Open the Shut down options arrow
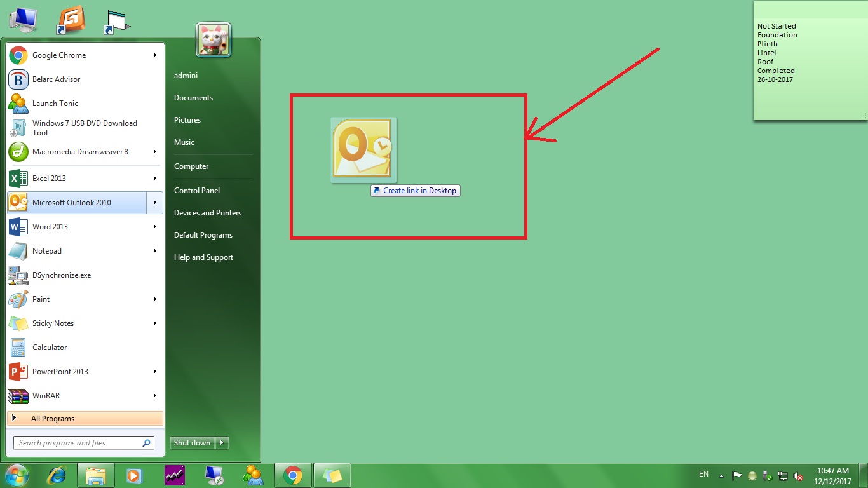 222,443
